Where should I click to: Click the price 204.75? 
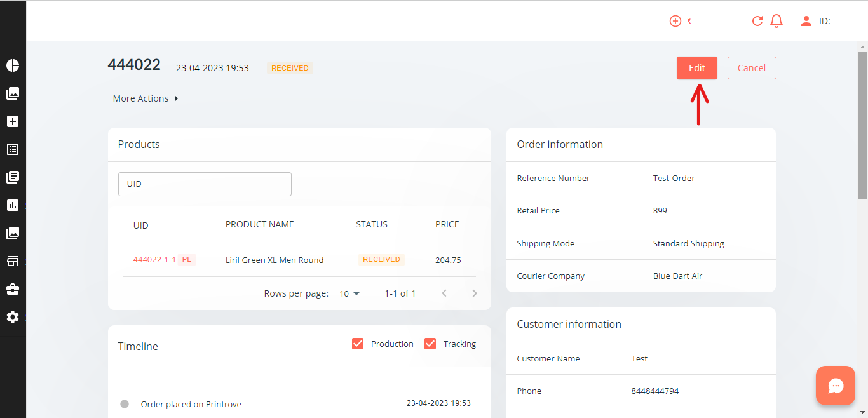pos(448,260)
